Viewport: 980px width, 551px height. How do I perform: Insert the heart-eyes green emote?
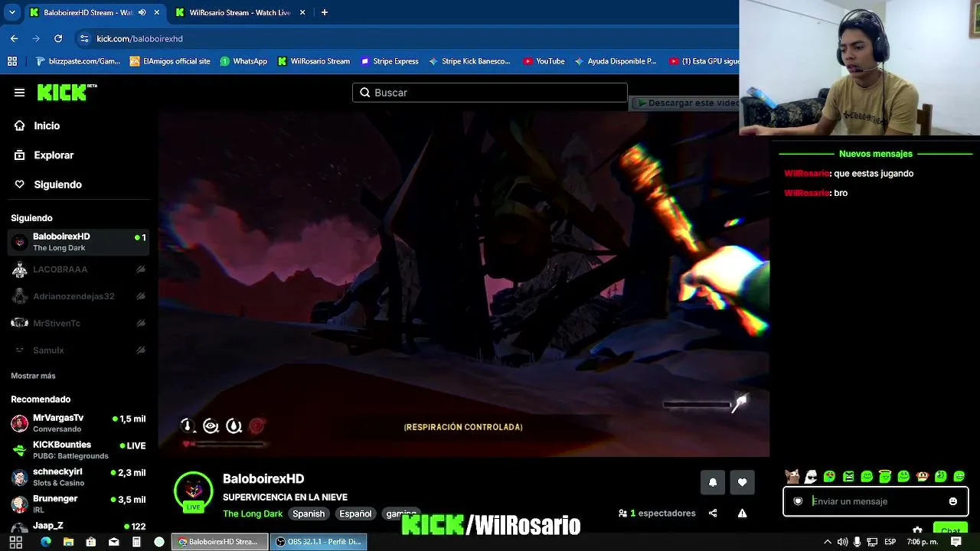(829, 476)
